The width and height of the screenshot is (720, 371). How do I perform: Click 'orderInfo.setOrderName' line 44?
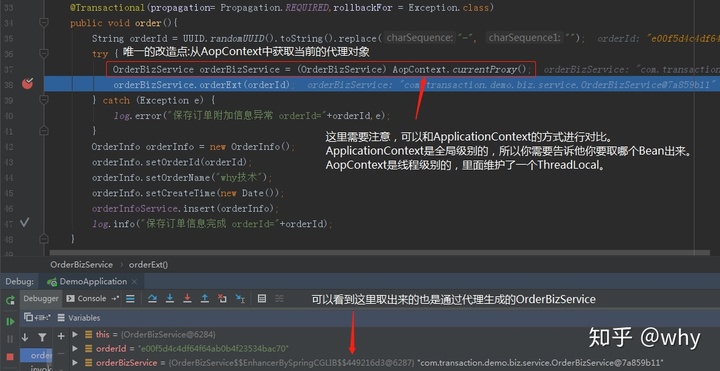(x=182, y=178)
